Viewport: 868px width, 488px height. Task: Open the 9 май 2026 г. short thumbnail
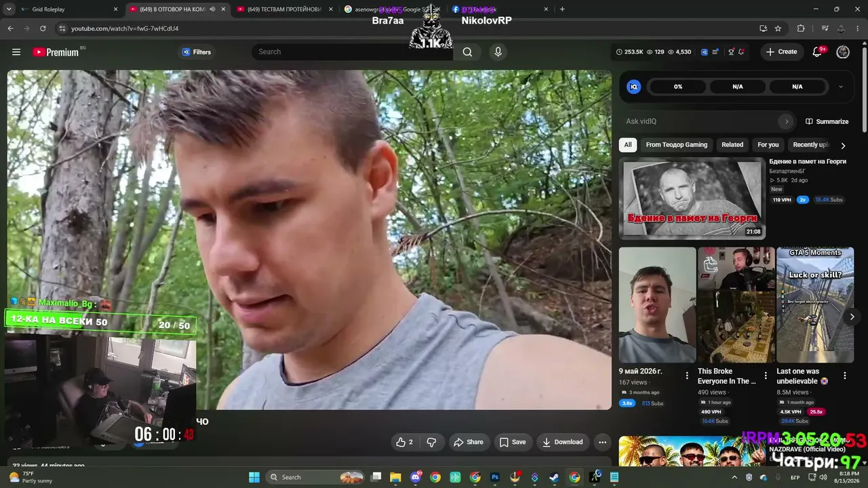click(657, 305)
